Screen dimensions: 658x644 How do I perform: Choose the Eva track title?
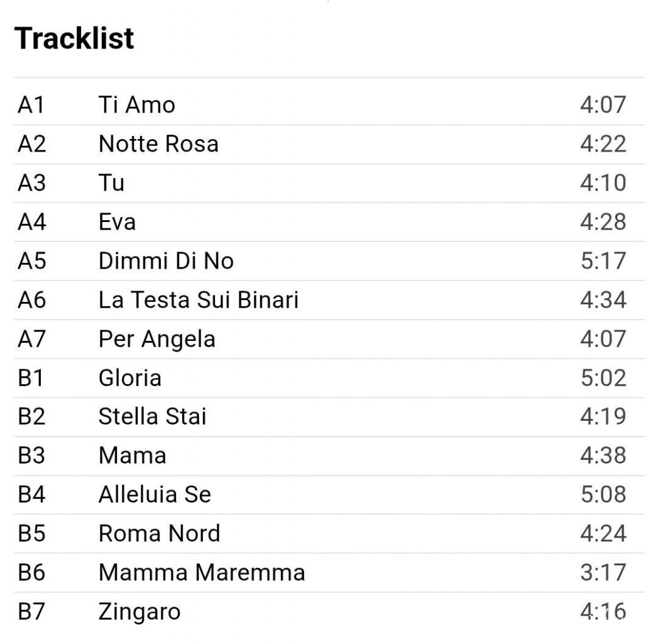coord(117,222)
